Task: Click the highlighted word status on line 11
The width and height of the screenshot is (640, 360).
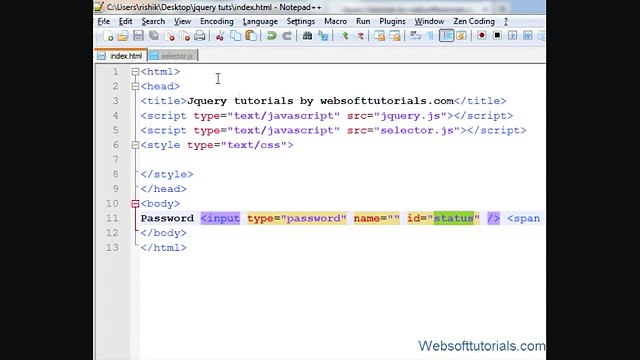Action: coord(453,218)
